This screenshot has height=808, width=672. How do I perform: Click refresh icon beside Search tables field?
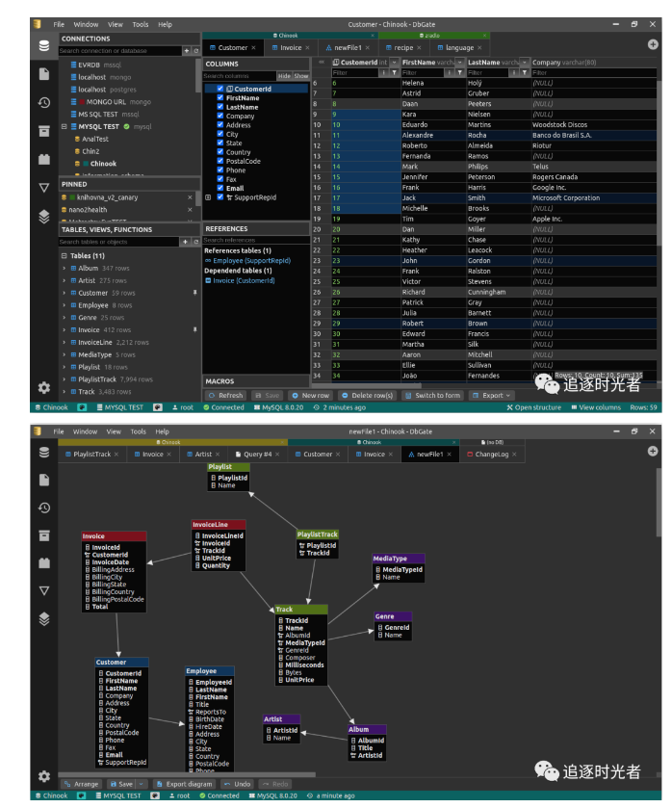(x=195, y=242)
